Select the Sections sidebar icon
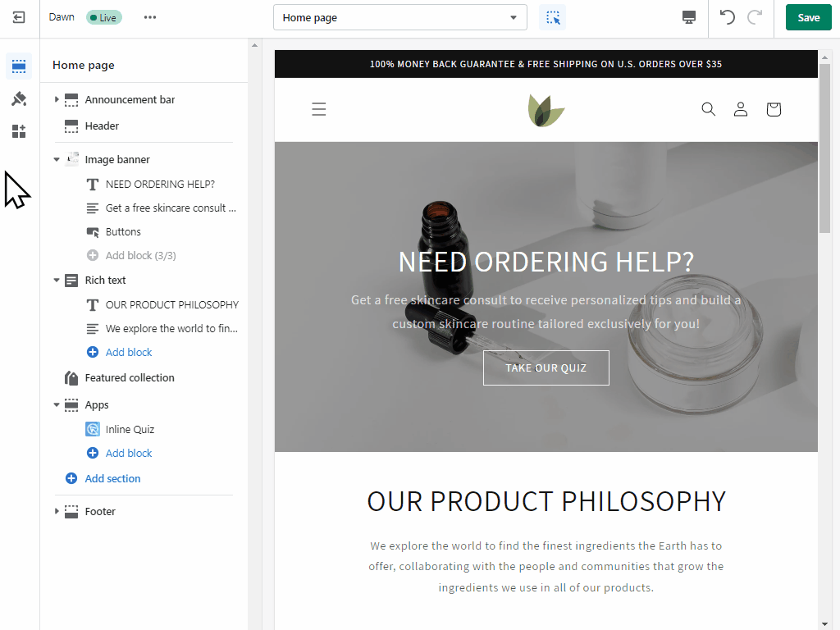This screenshot has height=630, width=840. pos(19,66)
